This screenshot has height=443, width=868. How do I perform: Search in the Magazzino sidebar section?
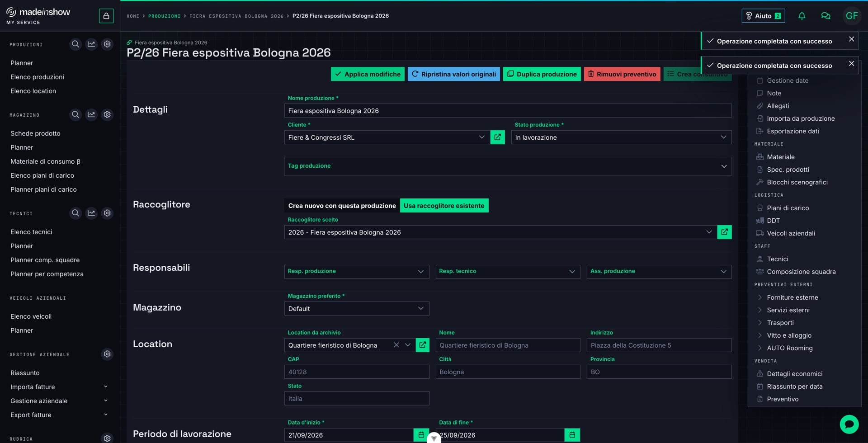[x=75, y=115]
